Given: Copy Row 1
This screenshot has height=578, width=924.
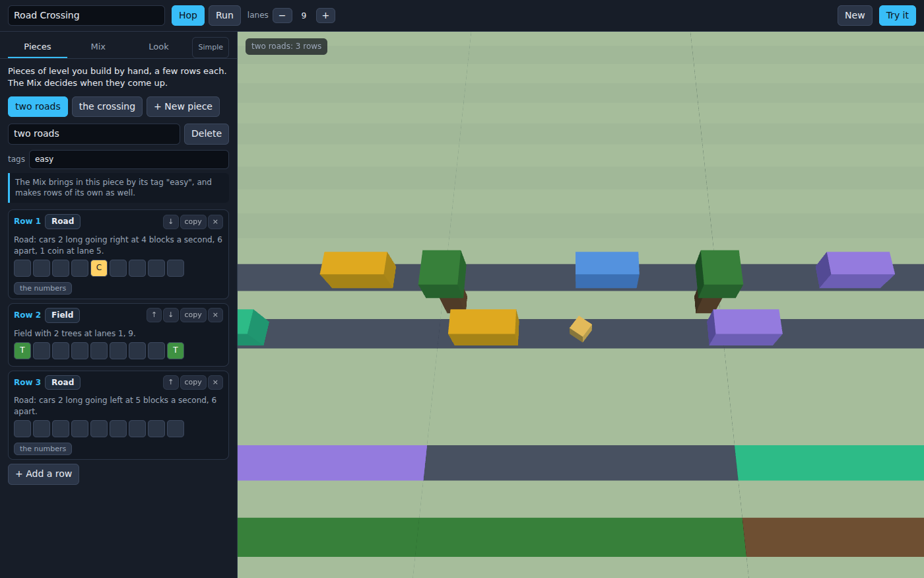Looking at the screenshot, I should [193, 222].
